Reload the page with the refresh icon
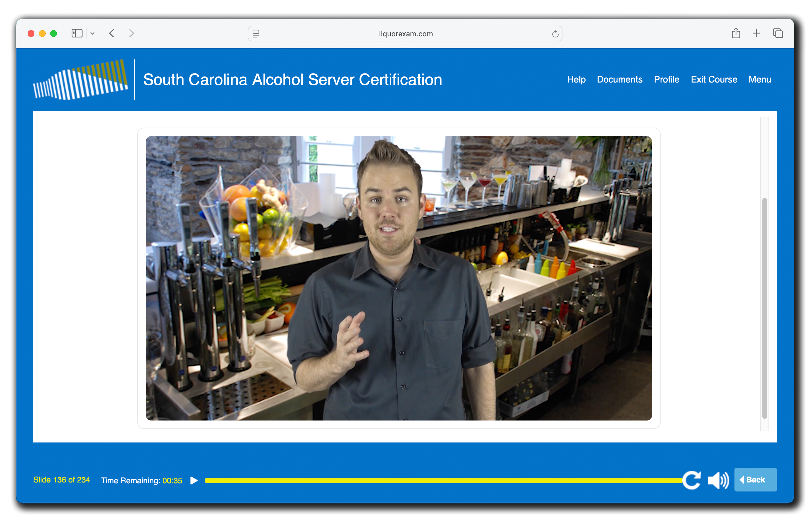This screenshot has height=525, width=812. (555, 34)
